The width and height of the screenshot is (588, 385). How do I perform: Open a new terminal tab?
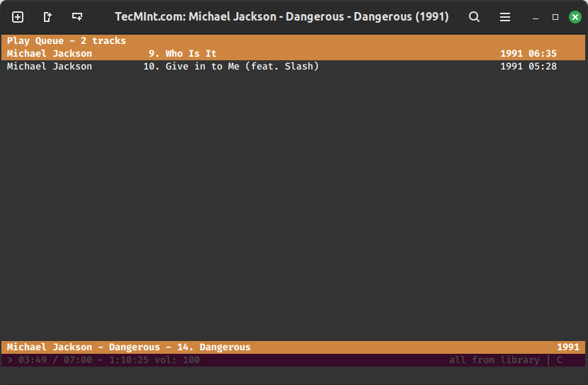[18, 17]
